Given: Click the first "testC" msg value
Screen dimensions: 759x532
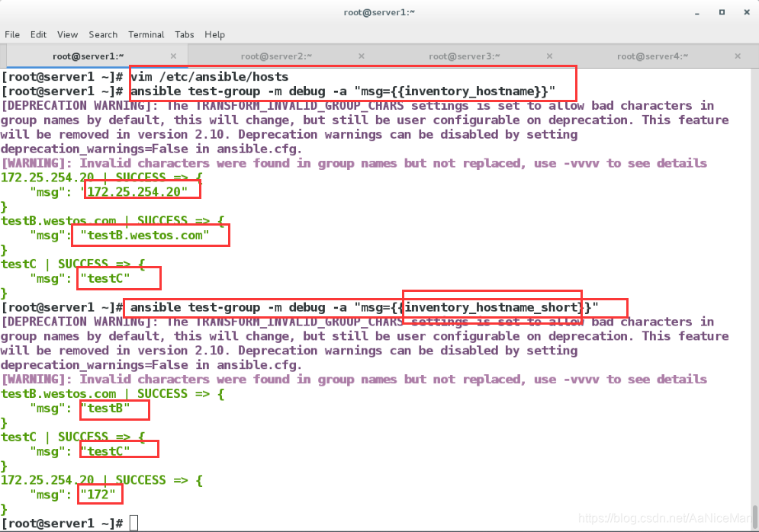Looking at the screenshot, I should pyautogui.click(x=105, y=278).
